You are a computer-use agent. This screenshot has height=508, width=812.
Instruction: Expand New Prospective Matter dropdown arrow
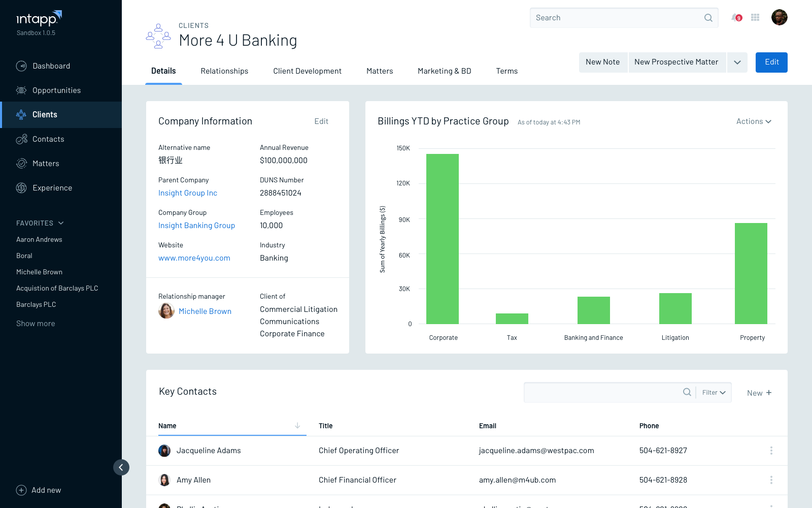(x=737, y=62)
